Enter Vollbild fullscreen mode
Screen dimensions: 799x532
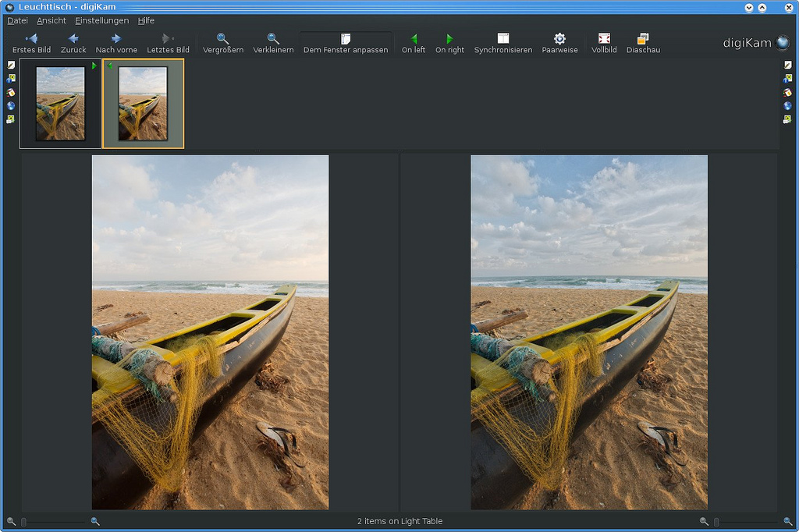[x=604, y=43]
